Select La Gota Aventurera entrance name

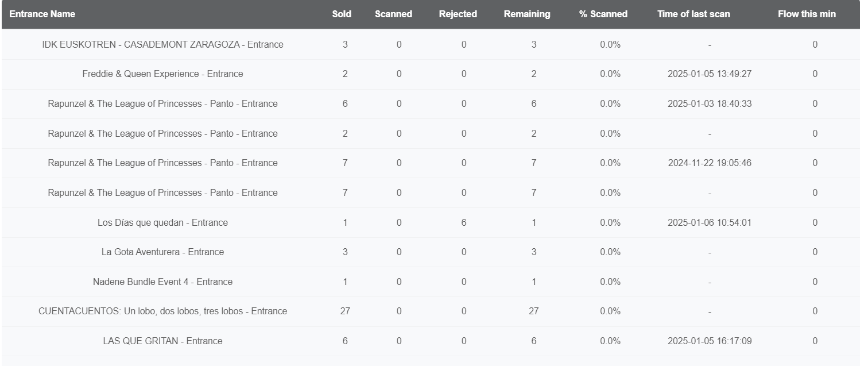(162, 252)
